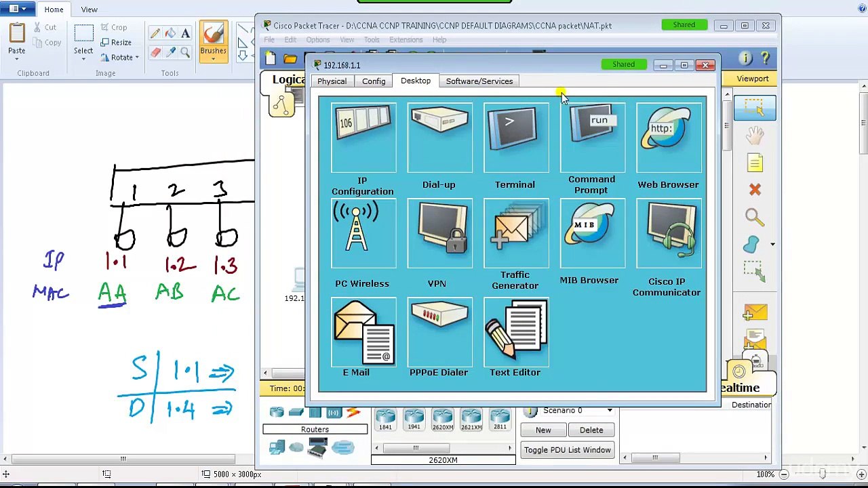
Task: Open the Software/Services tab
Action: coord(479,81)
